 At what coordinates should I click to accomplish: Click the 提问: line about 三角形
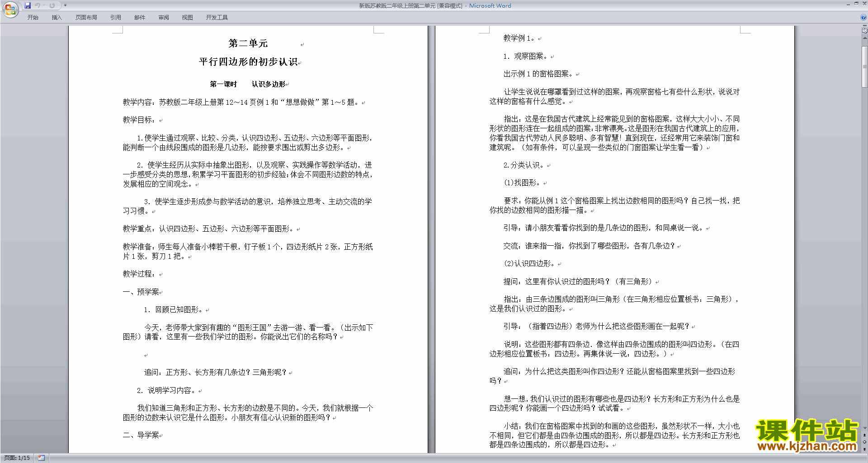click(579, 282)
